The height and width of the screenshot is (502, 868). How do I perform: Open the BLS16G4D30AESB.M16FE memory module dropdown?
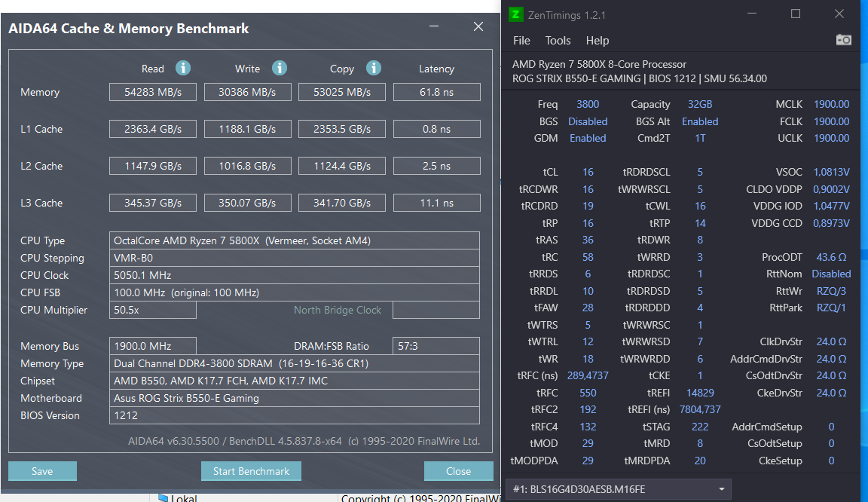pos(619,489)
